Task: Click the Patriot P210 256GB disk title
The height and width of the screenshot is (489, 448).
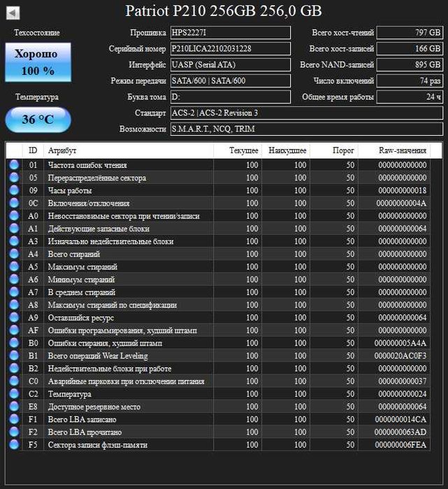Action: (224, 11)
